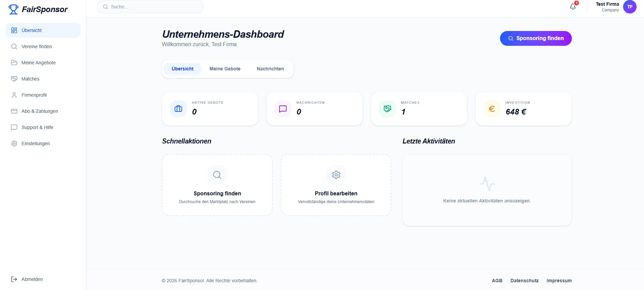Click the Investition 648 € value
Image resolution: width=644 pixels, height=290 pixels.
pyautogui.click(x=516, y=112)
